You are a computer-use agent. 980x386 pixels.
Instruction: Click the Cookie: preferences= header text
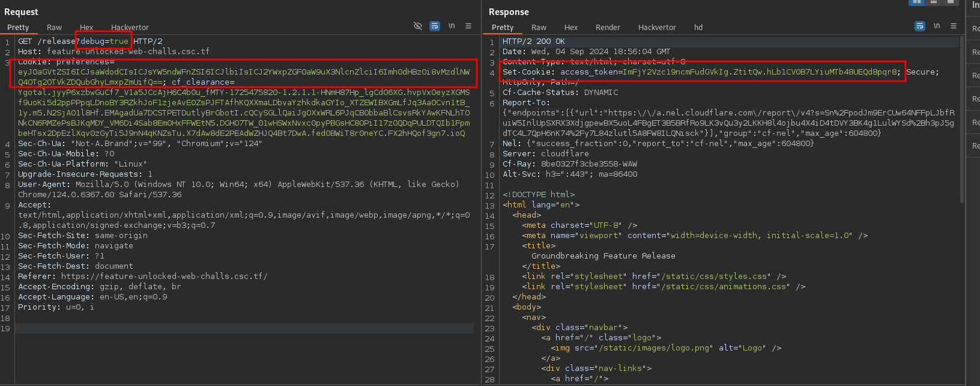pos(66,62)
